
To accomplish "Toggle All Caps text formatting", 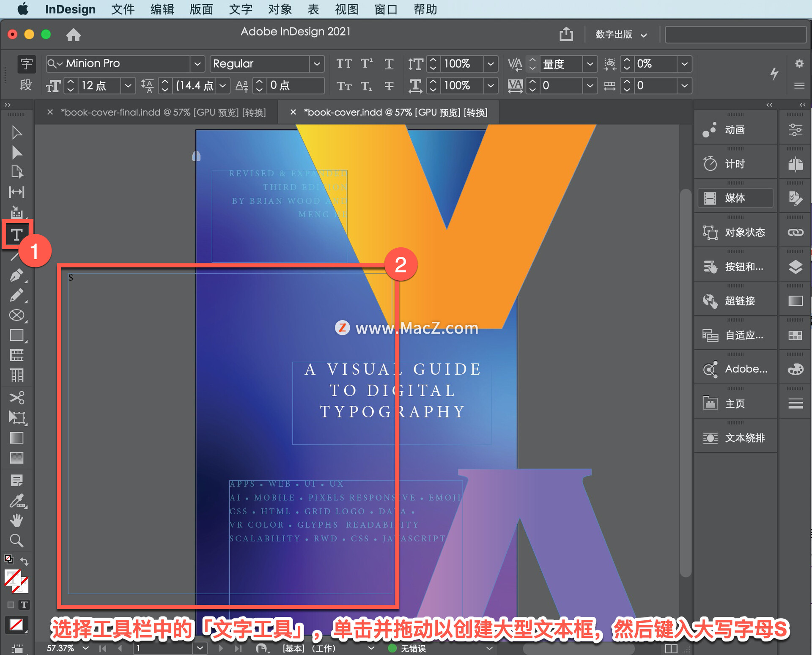I will pyautogui.click(x=344, y=64).
